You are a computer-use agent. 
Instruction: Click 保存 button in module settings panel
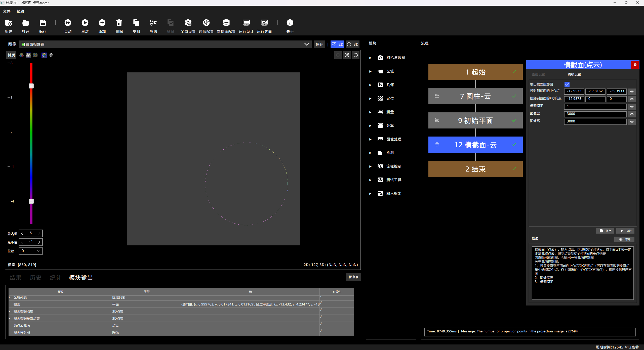605,231
